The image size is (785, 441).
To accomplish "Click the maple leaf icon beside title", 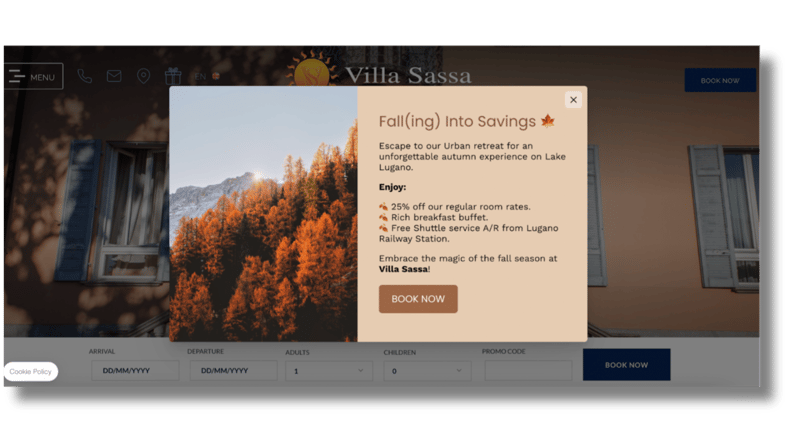I will 548,121.
